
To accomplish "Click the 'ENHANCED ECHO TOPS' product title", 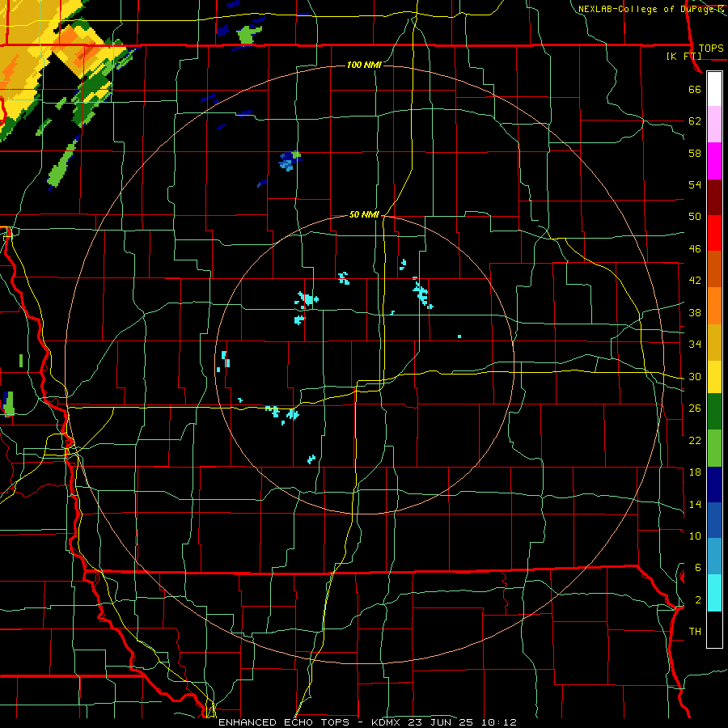I will point(284,722).
